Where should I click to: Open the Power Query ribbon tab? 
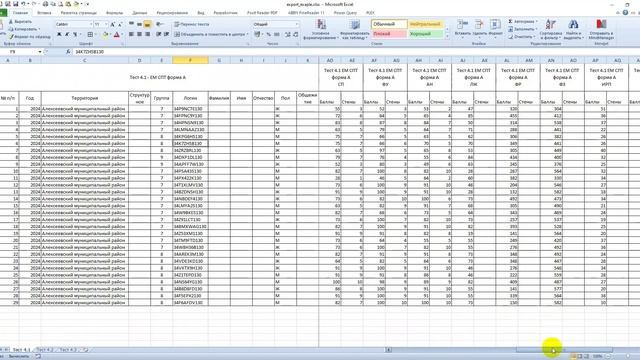point(345,13)
